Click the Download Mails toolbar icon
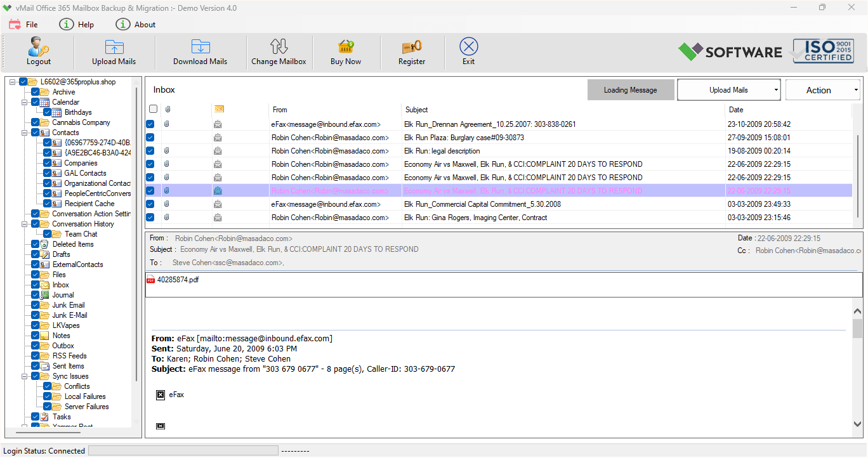Image resolution: width=868 pixels, height=458 pixels. coord(201,47)
